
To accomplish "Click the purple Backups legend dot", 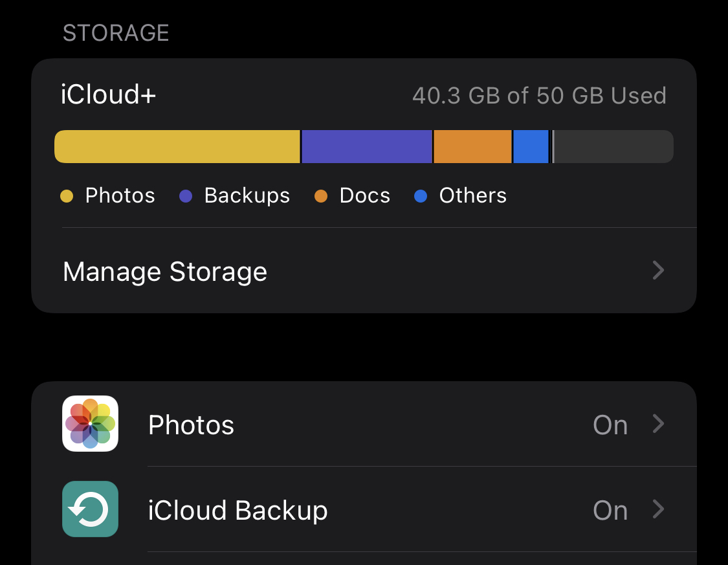I will (x=186, y=196).
